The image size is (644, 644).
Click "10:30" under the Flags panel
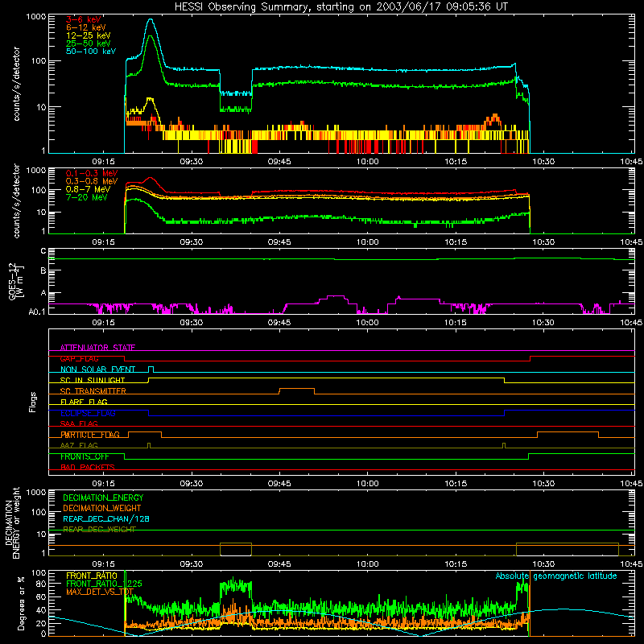[x=543, y=484]
